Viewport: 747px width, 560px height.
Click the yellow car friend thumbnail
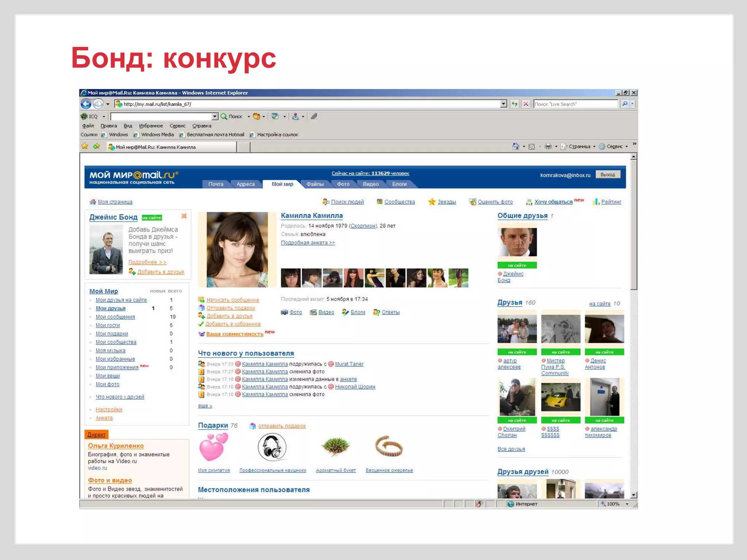click(x=561, y=397)
